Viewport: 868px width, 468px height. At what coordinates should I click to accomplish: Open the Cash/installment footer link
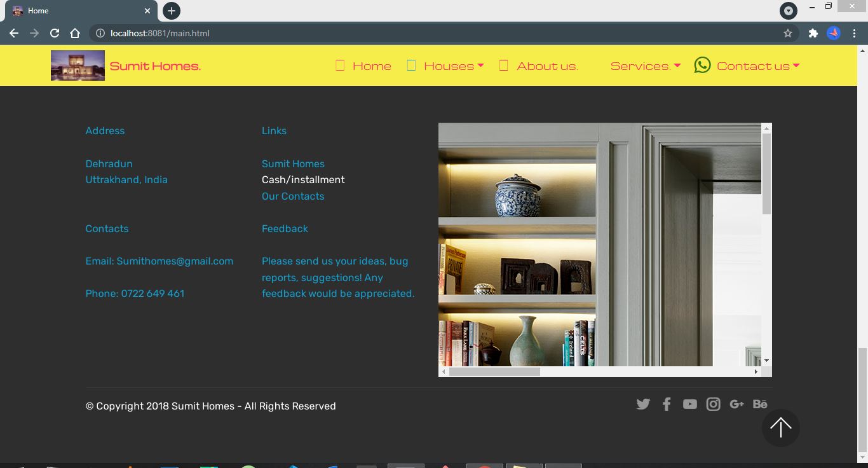point(303,180)
